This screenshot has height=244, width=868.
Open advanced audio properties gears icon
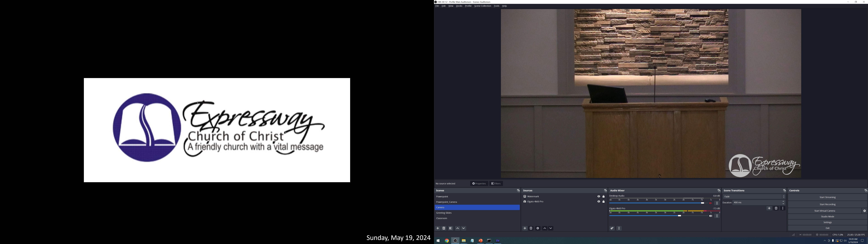tap(612, 228)
